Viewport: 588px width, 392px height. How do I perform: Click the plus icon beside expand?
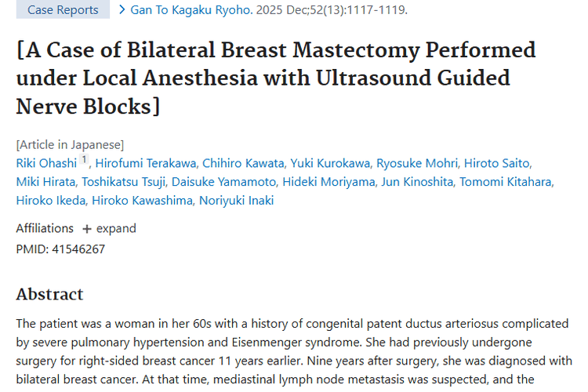[87, 229]
